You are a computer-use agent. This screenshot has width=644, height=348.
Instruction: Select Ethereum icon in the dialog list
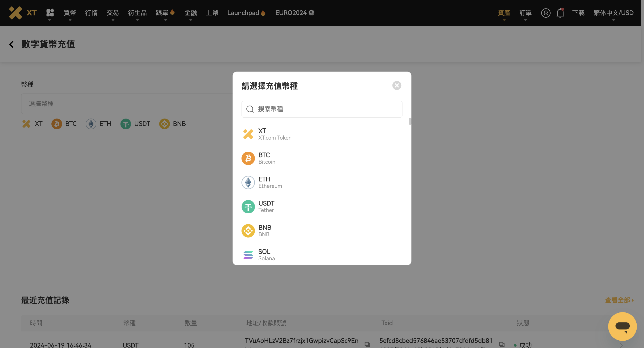coord(248,182)
